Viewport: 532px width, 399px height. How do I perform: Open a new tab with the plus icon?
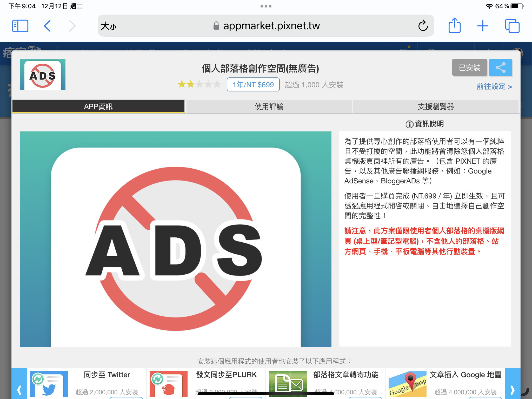[x=483, y=26]
